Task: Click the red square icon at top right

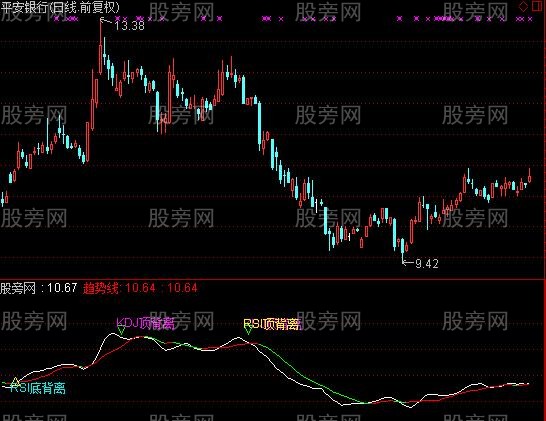Action: 537,6
